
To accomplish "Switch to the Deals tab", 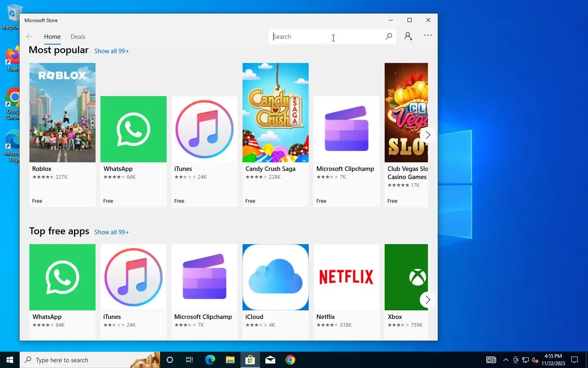I will click(78, 37).
